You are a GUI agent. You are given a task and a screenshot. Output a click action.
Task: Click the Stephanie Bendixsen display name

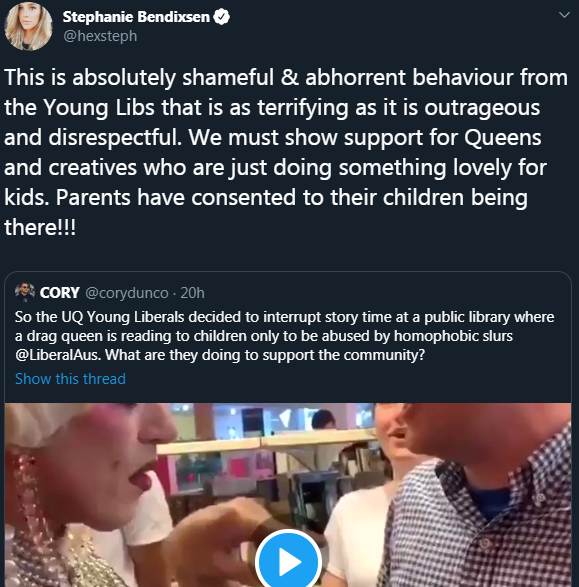pyautogui.click(x=136, y=17)
